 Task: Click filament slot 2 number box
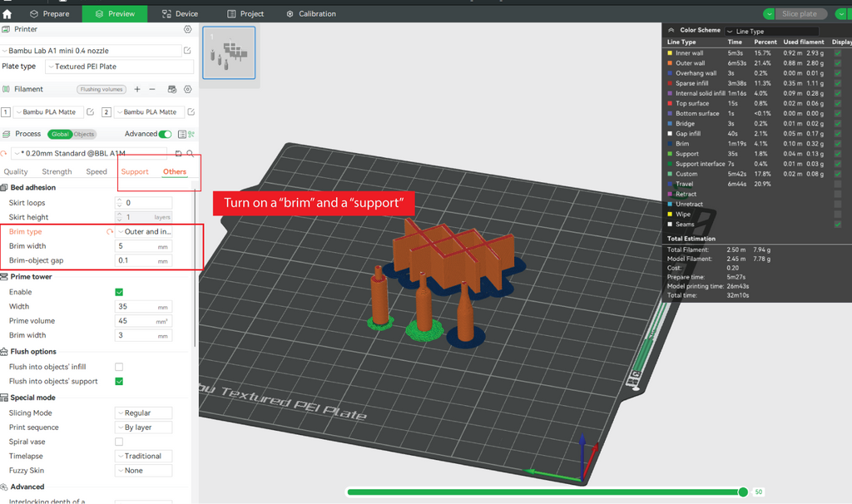106,112
